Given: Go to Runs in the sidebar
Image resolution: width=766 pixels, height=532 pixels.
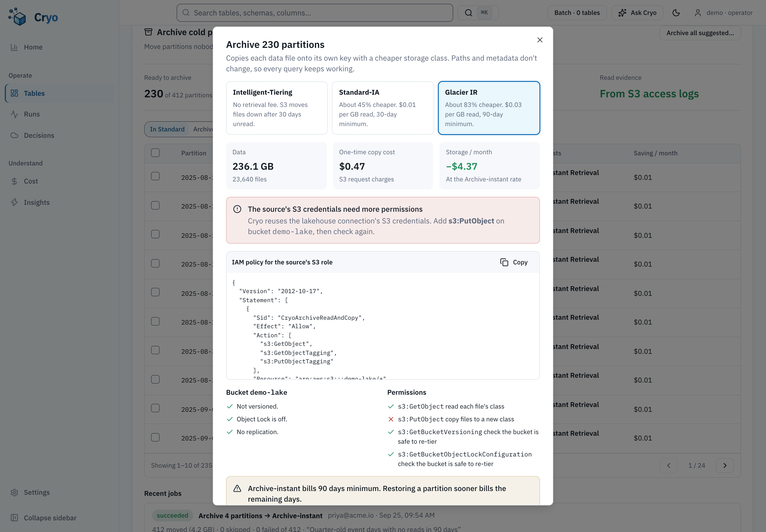Looking at the screenshot, I should pyautogui.click(x=59, y=114).
